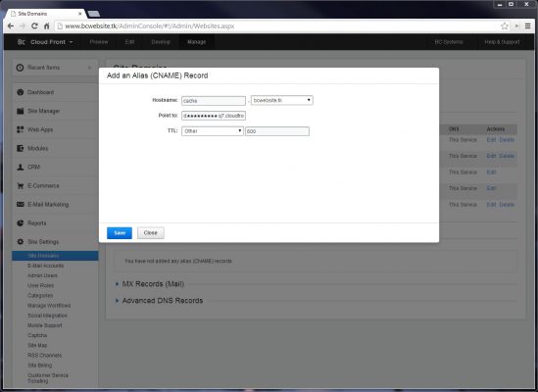538x392 pixels.
Task: Open Dashboard from sidebar icon
Action: click(21, 92)
